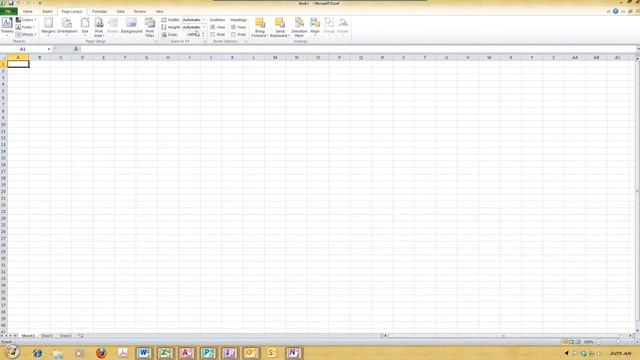Click the horizontal scrollbar

coord(507,336)
